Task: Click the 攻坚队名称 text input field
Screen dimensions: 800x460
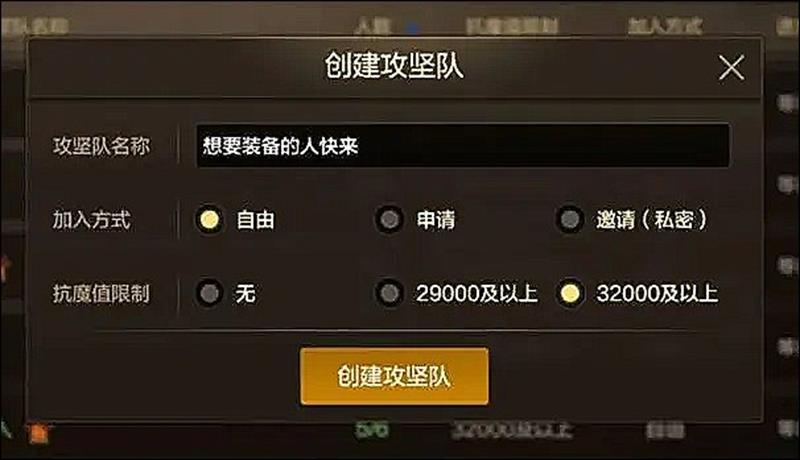Action: click(463, 146)
